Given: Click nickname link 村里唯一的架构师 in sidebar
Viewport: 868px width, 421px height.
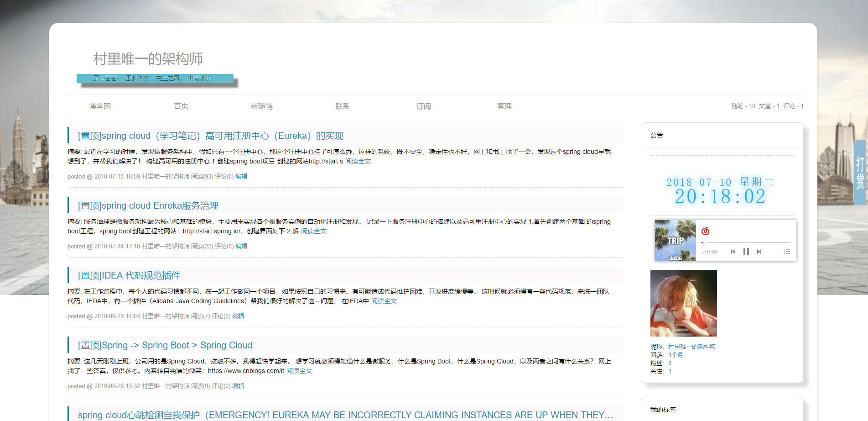Looking at the screenshot, I should click(x=692, y=347).
